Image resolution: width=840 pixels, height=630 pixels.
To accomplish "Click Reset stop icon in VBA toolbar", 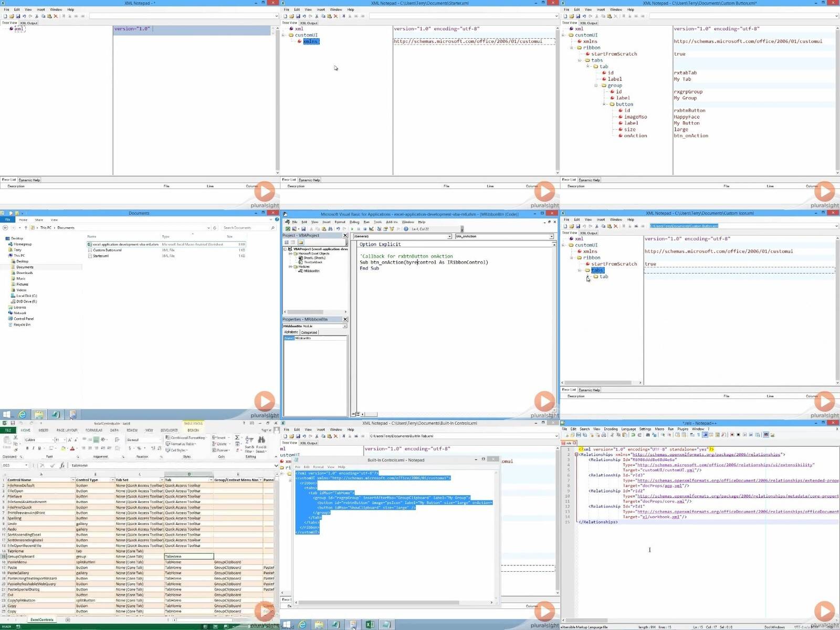I will coord(365,229).
